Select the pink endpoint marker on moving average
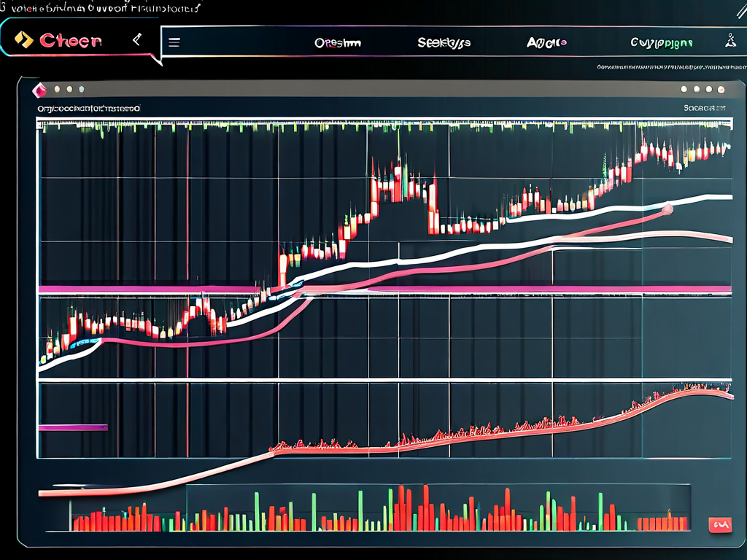Image resolution: width=747 pixels, height=560 pixels. click(665, 210)
